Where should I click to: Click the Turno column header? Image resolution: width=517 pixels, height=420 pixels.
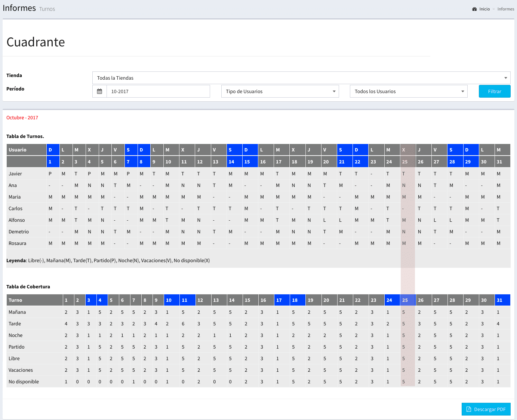tap(15, 300)
